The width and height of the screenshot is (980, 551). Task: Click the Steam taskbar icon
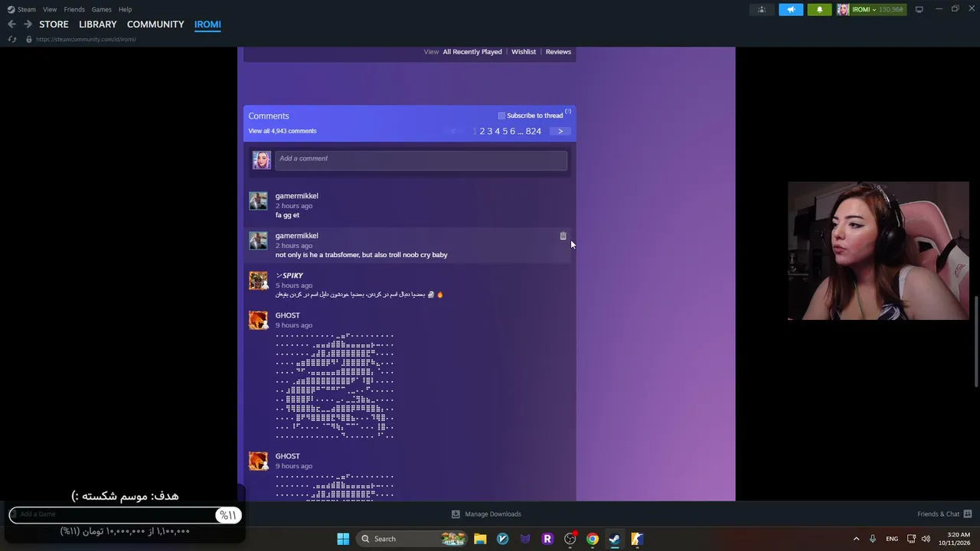(x=615, y=539)
